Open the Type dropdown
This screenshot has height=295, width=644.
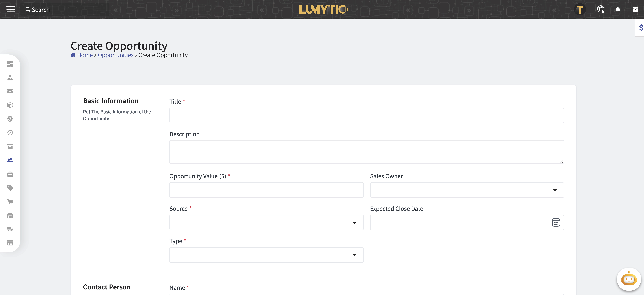click(x=354, y=255)
